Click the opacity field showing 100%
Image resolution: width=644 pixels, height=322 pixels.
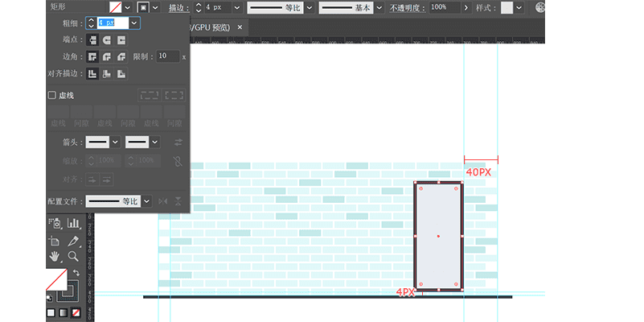coord(445,7)
